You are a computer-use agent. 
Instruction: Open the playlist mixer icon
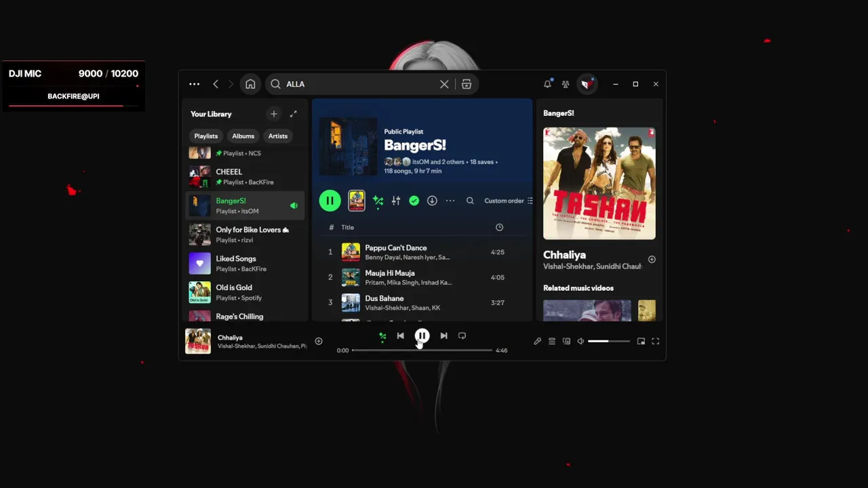click(x=396, y=201)
